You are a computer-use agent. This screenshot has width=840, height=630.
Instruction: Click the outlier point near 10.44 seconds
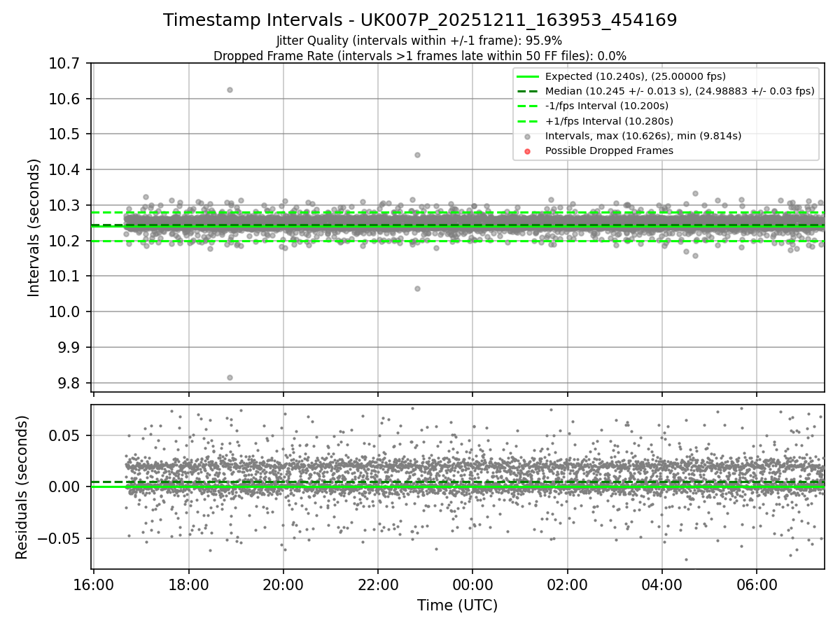(417, 155)
